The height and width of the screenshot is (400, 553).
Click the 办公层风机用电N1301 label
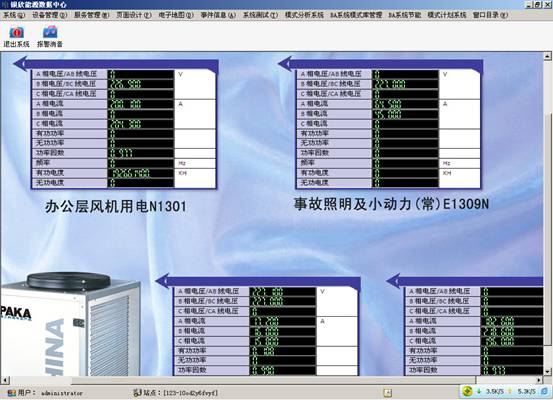click(x=116, y=207)
